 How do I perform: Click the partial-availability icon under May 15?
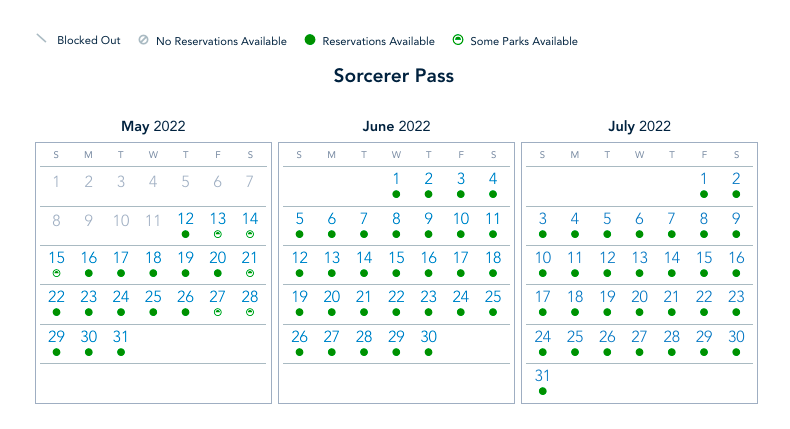click(57, 272)
